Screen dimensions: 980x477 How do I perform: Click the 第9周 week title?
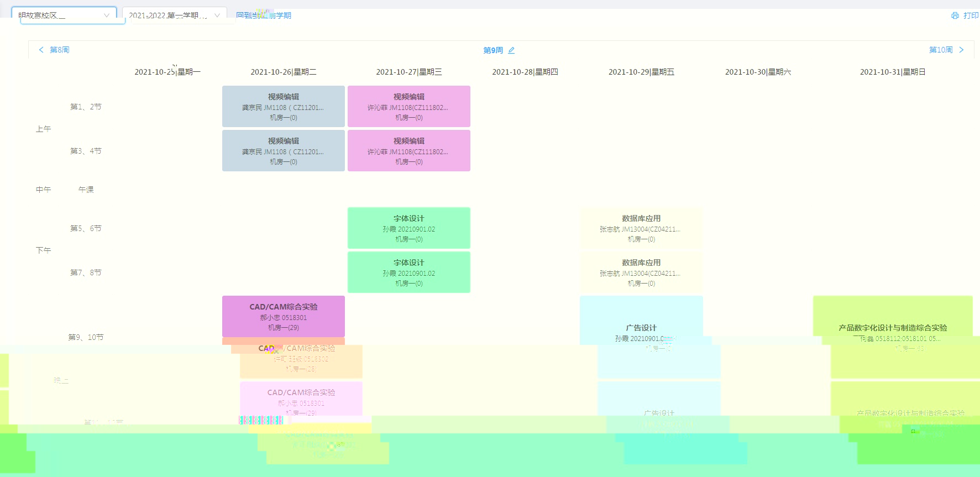coord(493,50)
